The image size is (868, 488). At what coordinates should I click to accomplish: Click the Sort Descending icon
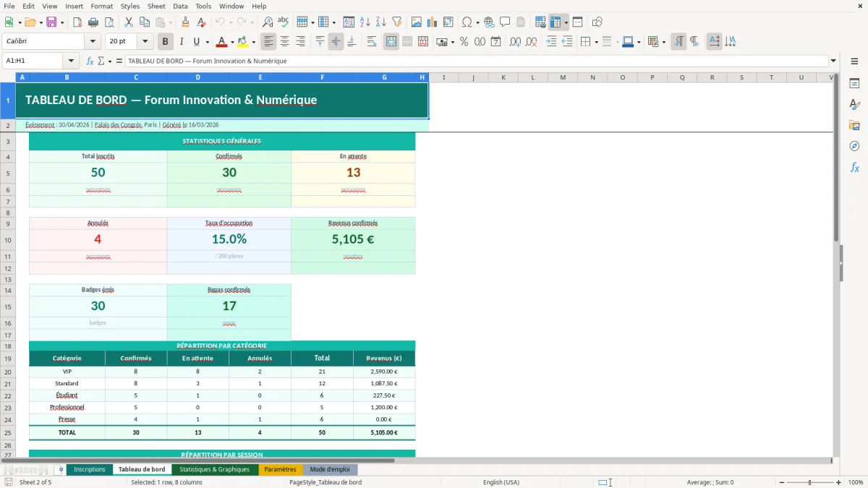coord(381,22)
